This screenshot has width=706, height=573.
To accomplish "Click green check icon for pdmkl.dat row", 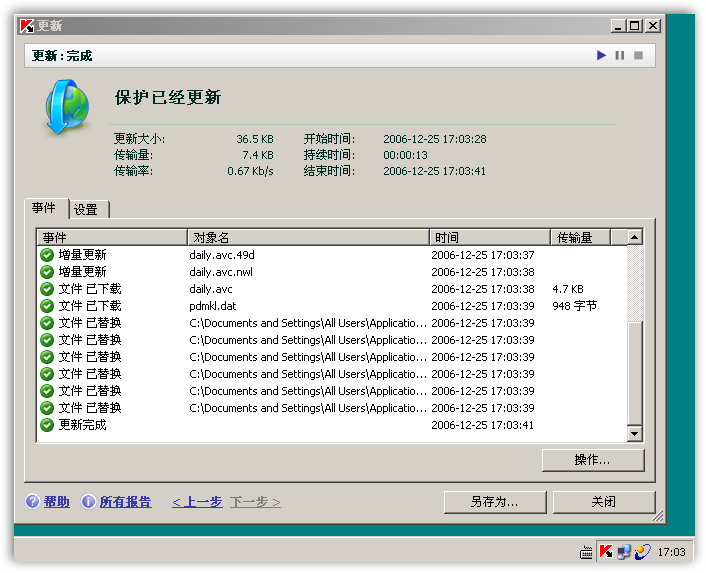I will click(47, 306).
